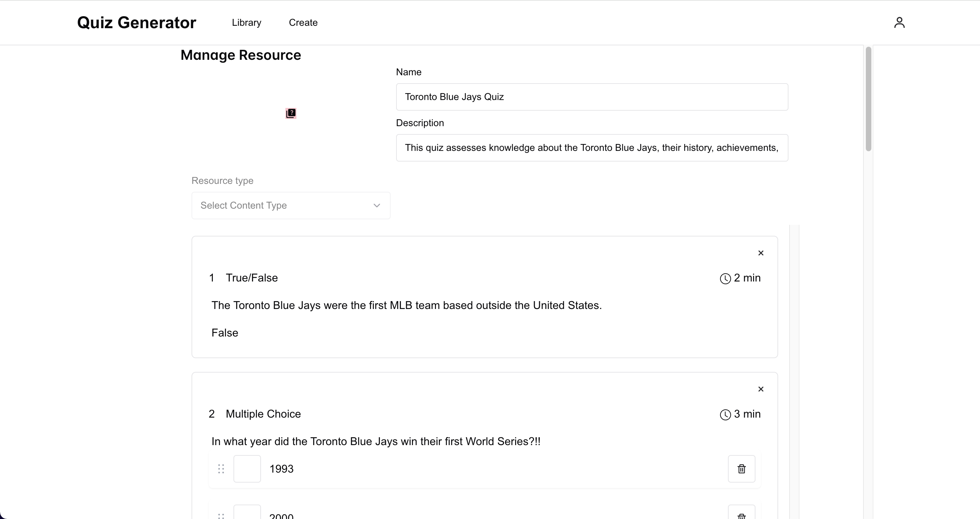Screen dimensions: 980x519
Task: Delete the 2000 answer option
Action: click(741, 512)
